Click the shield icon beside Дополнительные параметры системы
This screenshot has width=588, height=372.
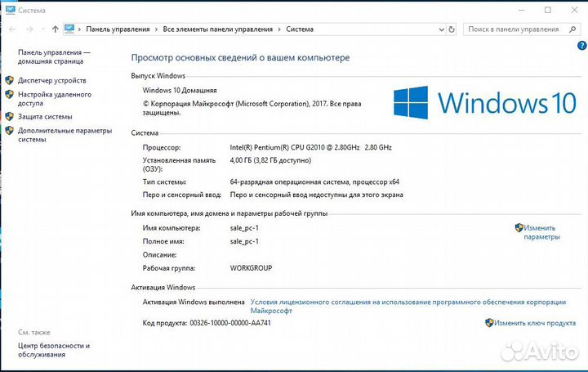point(10,130)
